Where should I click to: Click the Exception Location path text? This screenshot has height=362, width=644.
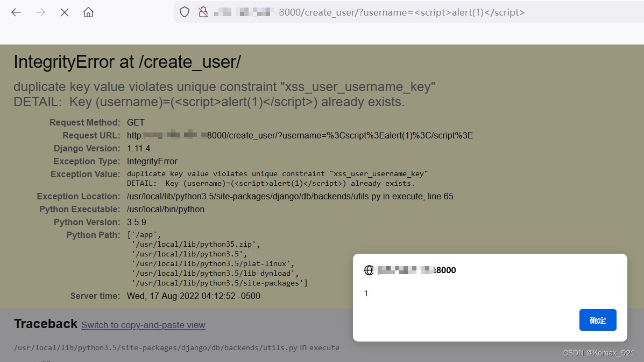[x=290, y=197]
